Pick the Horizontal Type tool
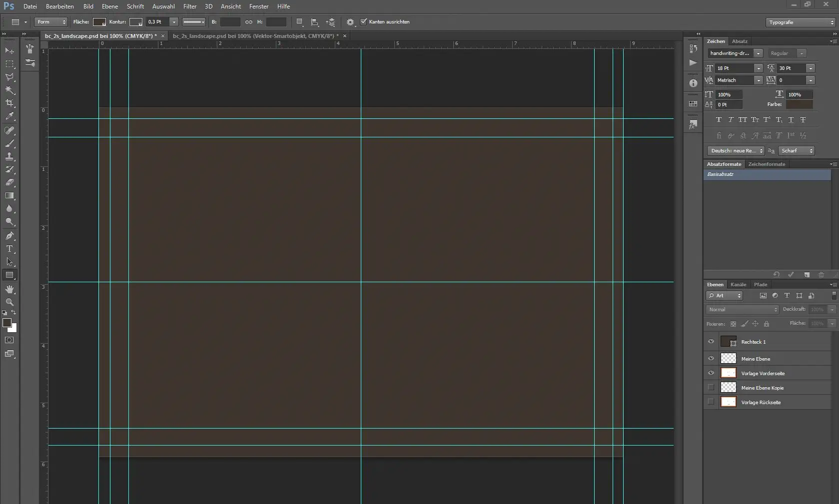 click(9, 249)
